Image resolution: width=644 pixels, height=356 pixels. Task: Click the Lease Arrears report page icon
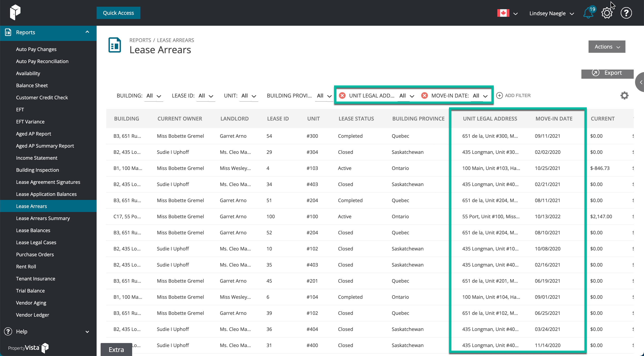115,45
